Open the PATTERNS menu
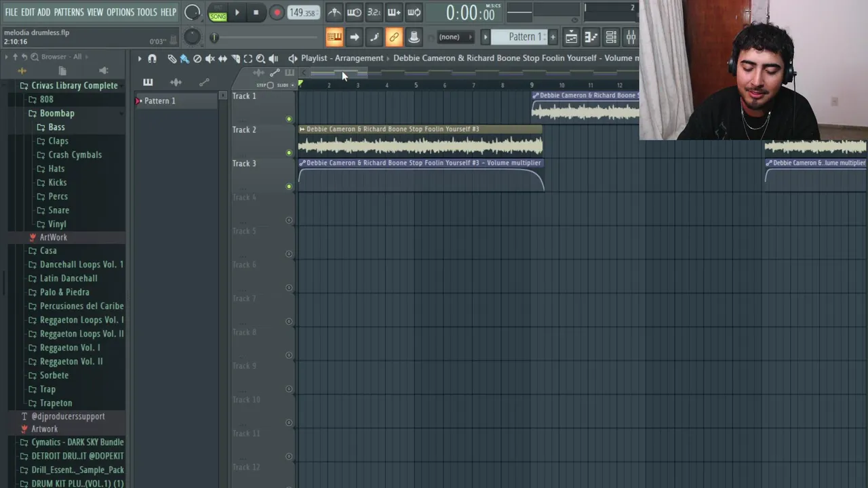 pos(69,12)
